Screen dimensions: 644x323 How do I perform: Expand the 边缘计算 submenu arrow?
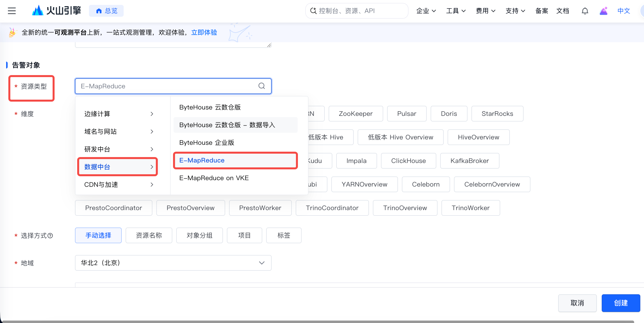[x=152, y=114]
